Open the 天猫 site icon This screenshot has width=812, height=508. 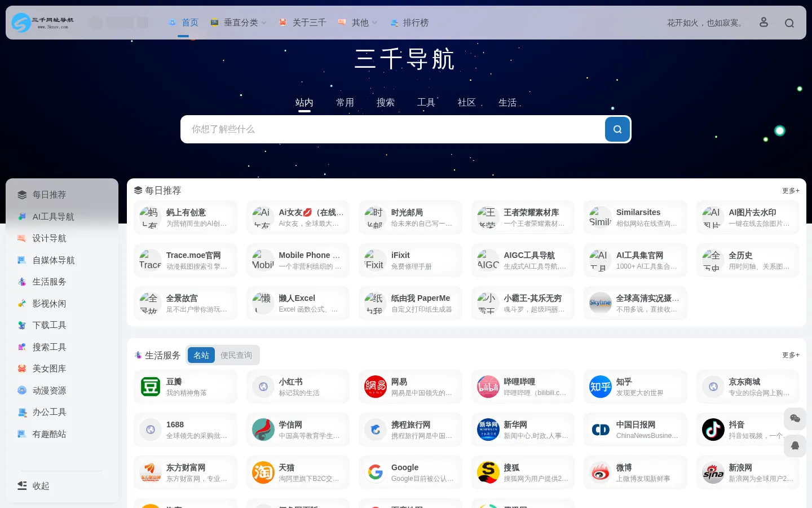[263, 472]
